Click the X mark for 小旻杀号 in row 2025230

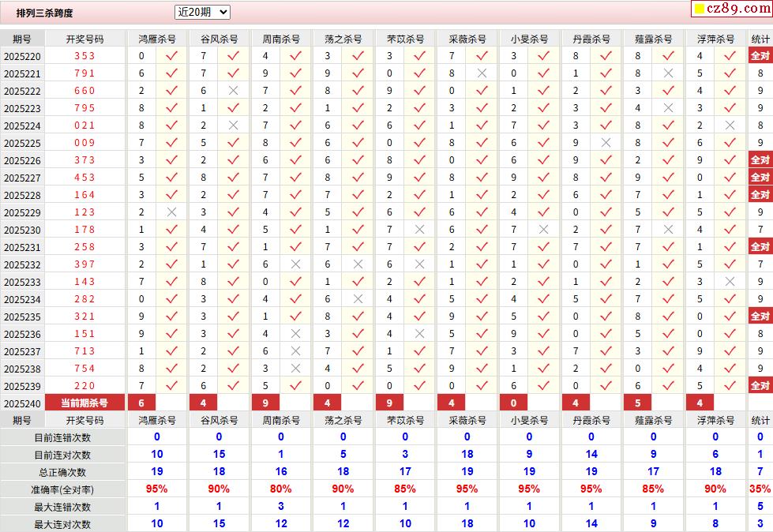pos(544,230)
